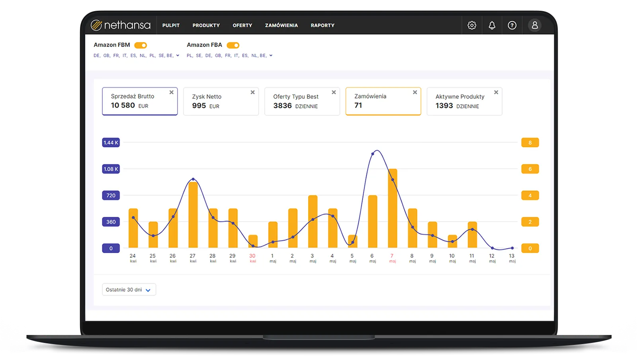Image resolution: width=637 pixels, height=364 pixels.
Task: Remove the Aktywne Produkty card
Action: click(496, 92)
